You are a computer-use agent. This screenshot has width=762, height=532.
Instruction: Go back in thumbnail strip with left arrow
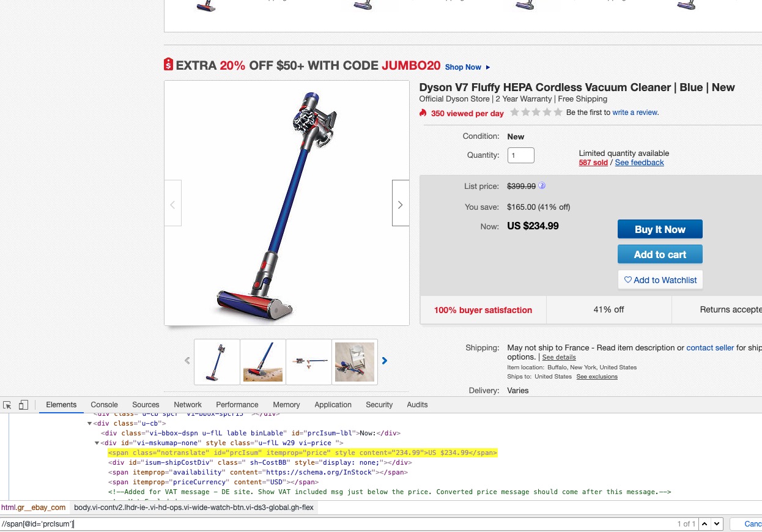187,361
